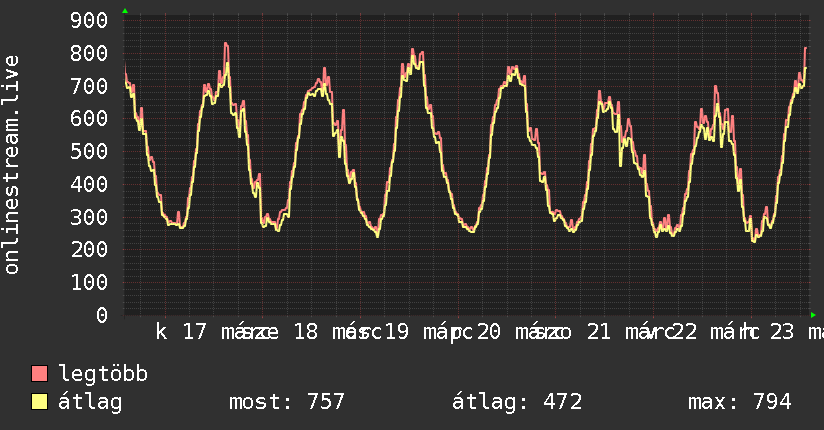Image resolution: width=824 pixels, height=430 pixels.
Task: Click the 19 date label on x-axis
Action: (x=397, y=332)
